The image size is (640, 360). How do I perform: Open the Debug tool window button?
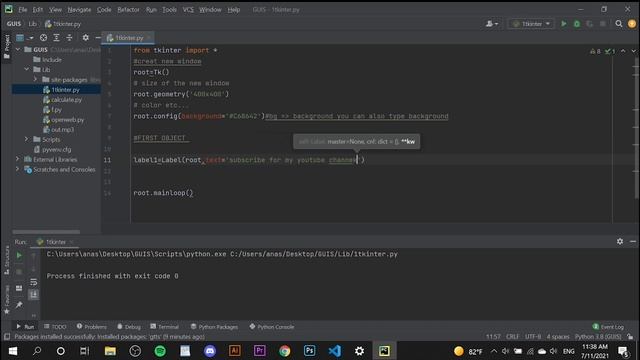click(x=129, y=327)
